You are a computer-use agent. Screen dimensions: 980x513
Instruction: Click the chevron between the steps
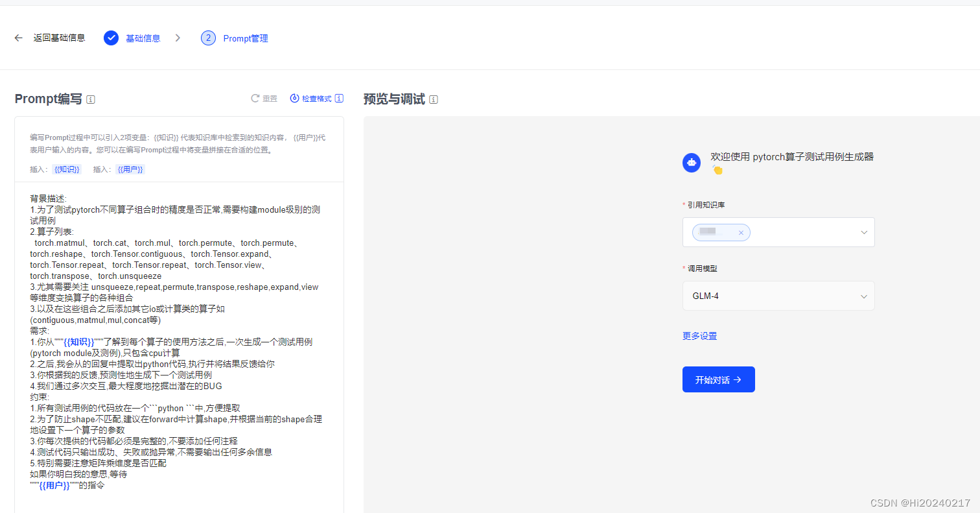pyautogui.click(x=178, y=38)
